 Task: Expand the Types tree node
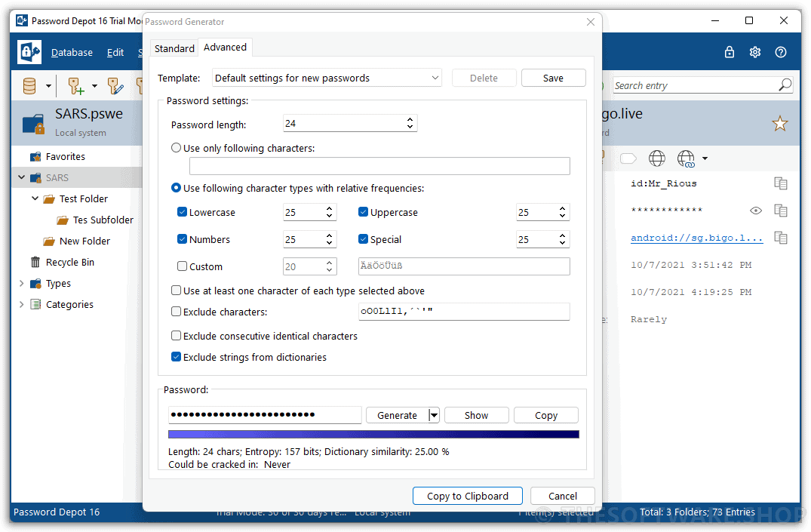tap(21, 284)
